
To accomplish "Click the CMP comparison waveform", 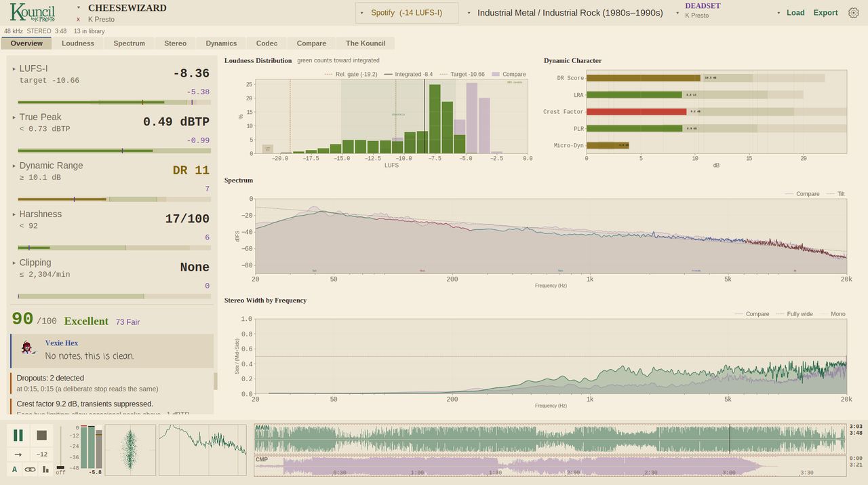I will (x=550, y=465).
